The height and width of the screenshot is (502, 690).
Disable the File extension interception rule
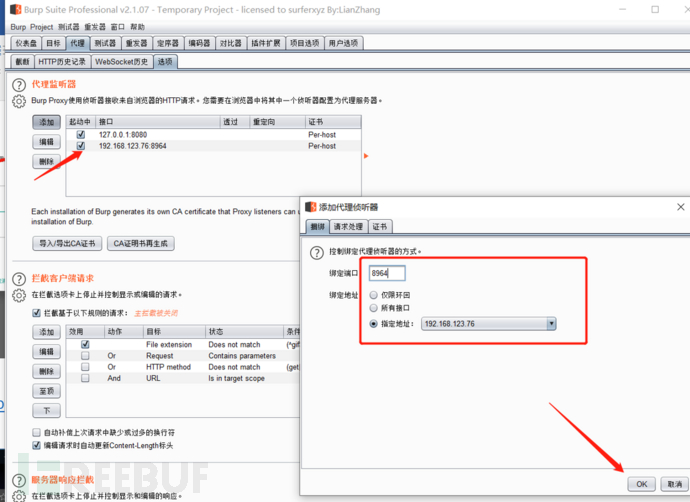click(x=85, y=344)
